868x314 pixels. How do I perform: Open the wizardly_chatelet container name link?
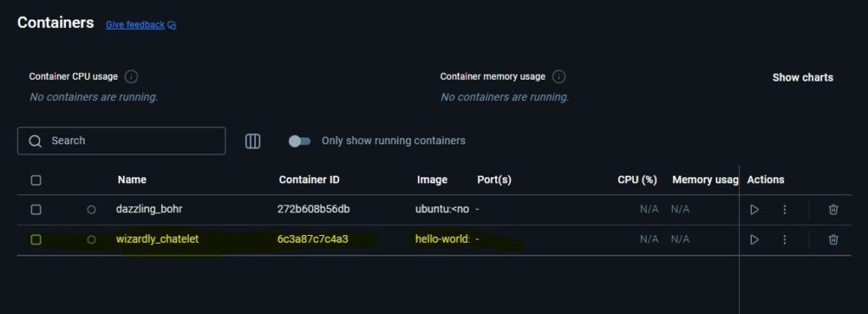tap(157, 239)
